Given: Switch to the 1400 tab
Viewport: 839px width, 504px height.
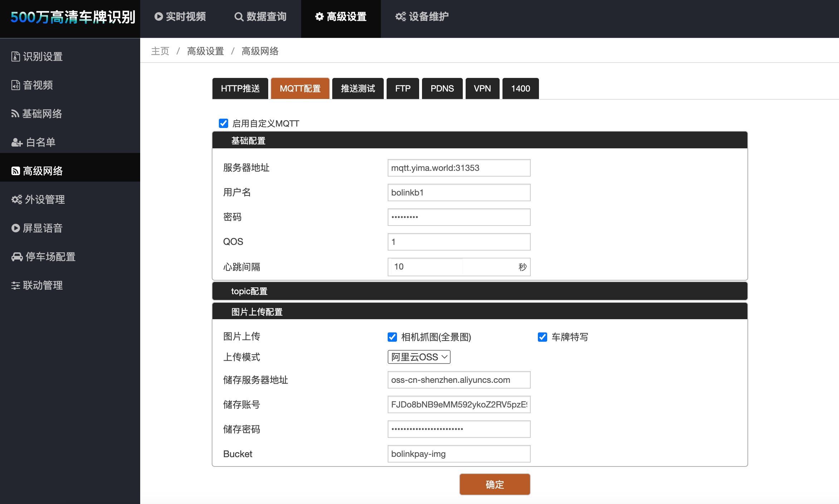Looking at the screenshot, I should [x=520, y=88].
